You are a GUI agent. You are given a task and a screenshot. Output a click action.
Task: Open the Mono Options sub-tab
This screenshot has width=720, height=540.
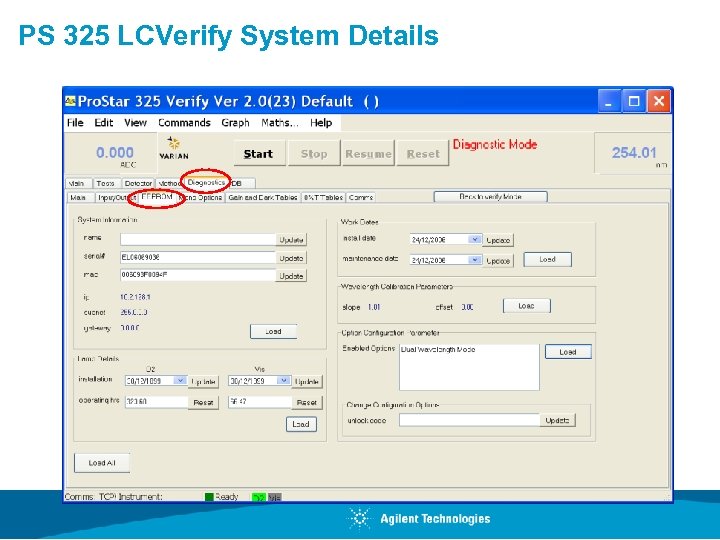tap(201, 197)
